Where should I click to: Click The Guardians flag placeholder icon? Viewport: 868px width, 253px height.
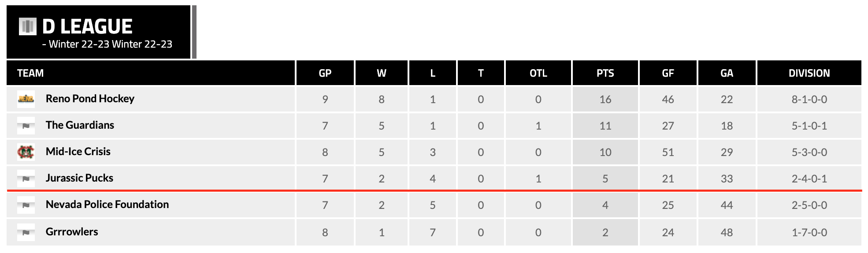[26, 126]
